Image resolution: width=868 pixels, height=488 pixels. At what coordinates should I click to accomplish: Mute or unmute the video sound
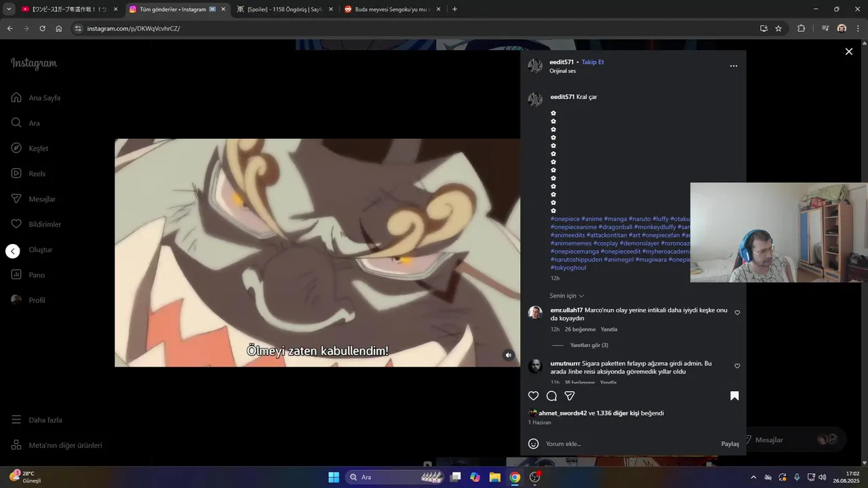click(x=508, y=355)
